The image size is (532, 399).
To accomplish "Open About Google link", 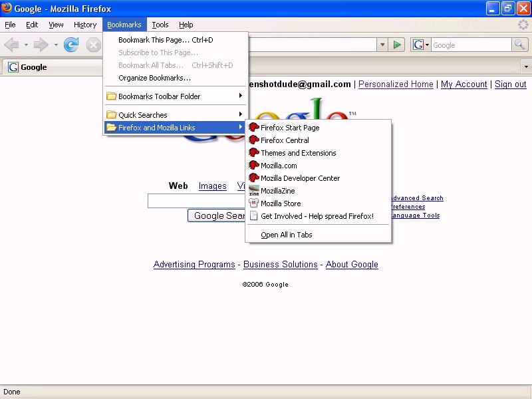I will click(x=352, y=264).
